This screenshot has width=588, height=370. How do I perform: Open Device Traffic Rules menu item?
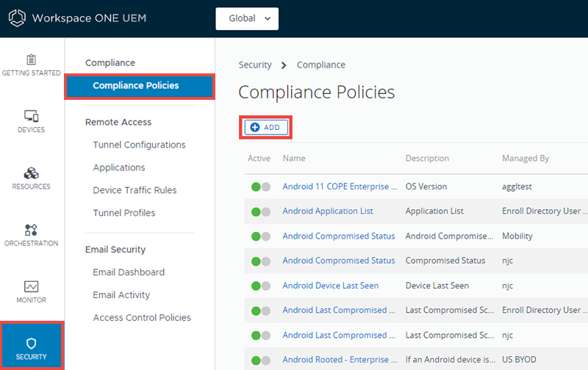pyautogui.click(x=135, y=190)
